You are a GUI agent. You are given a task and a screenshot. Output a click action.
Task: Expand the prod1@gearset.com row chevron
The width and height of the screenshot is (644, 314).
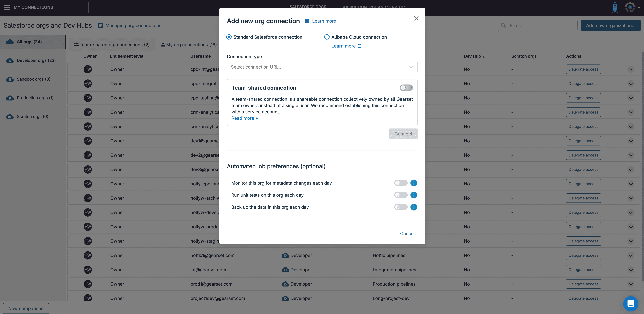[631, 284]
